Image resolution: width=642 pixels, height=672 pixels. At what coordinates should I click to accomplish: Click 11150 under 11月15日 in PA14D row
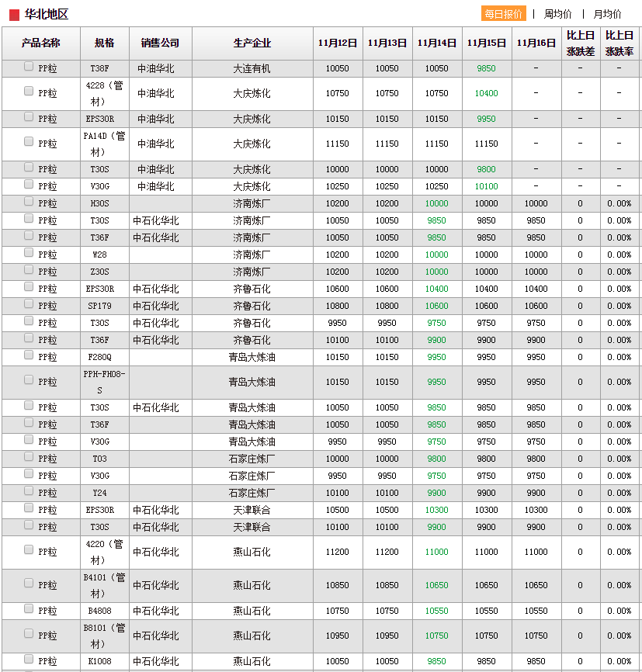tap(486, 144)
